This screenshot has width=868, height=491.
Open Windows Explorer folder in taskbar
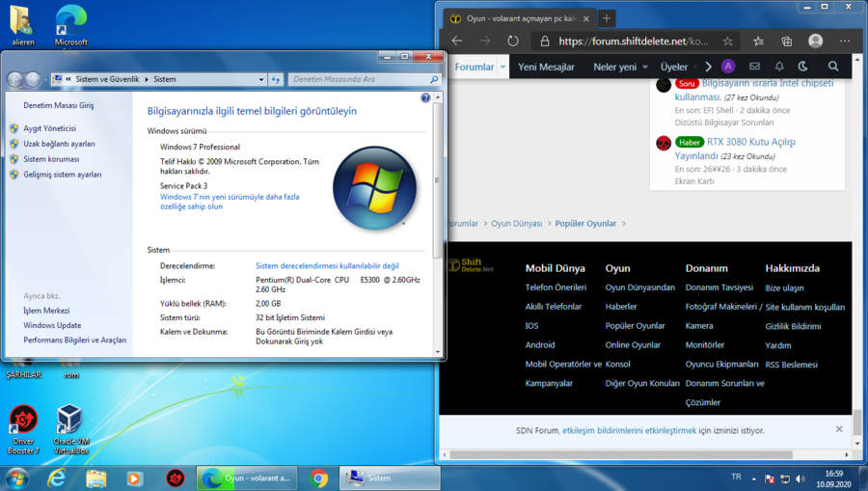tap(95, 478)
